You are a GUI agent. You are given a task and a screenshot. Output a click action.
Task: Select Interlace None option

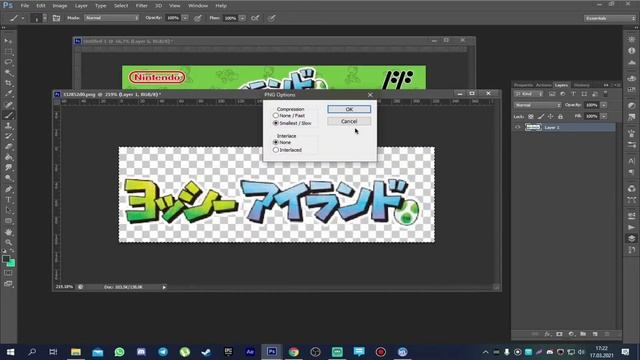276,142
